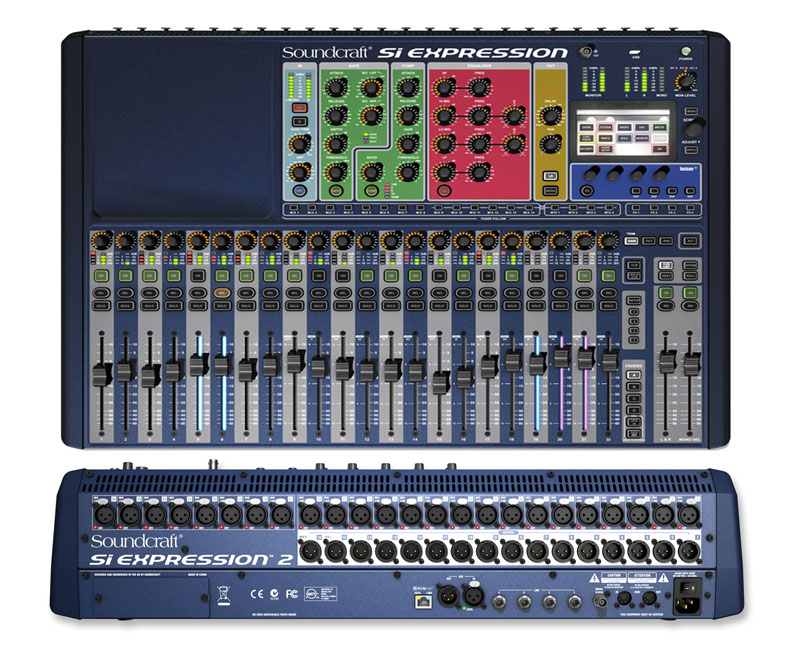Solo channel 12 with its SOLO button
The height and width of the screenshot is (651, 800).
[x=367, y=306]
